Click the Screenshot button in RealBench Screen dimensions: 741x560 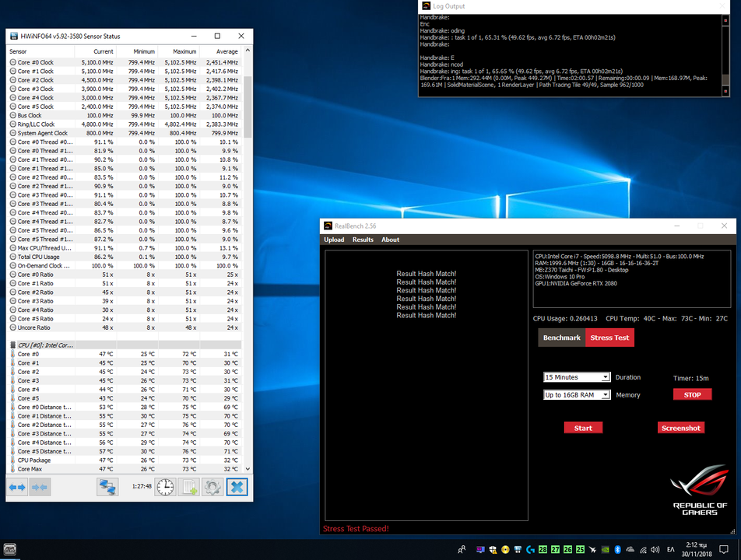[x=681, y=428]
